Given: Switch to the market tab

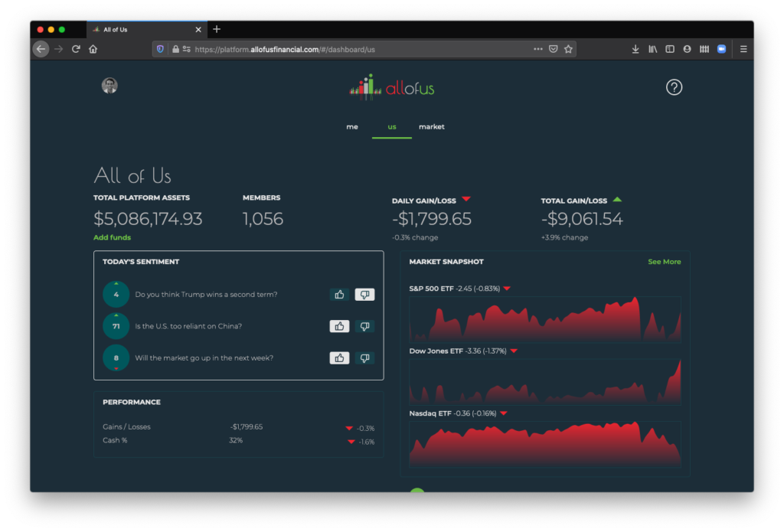Looking at the screenshot, I should click(431, 127).
